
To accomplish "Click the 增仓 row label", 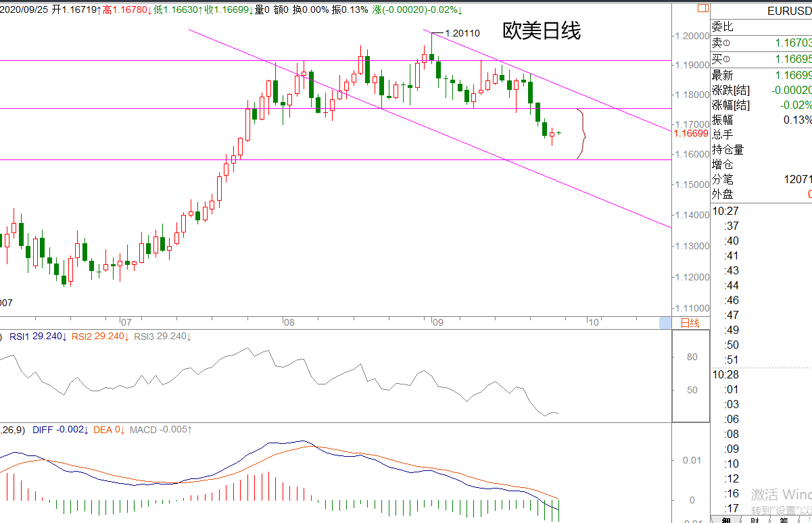I will [722, 164].
